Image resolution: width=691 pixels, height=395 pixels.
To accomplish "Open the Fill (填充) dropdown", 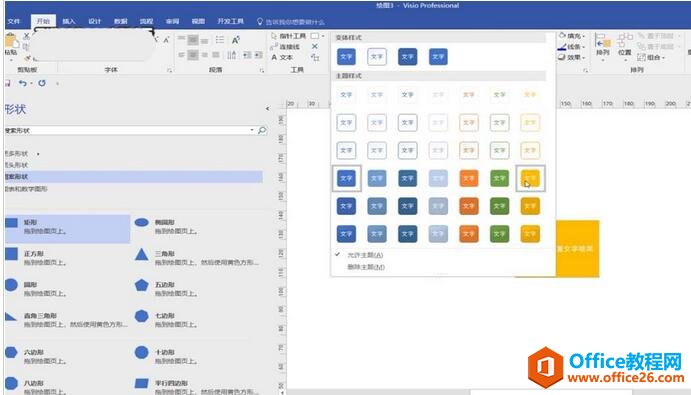I will 572,36.
